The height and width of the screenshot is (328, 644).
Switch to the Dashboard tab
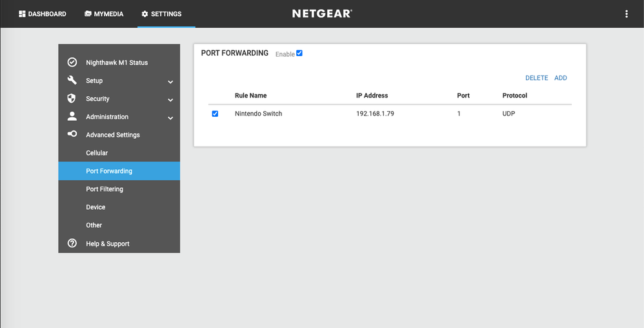[43, 14]
